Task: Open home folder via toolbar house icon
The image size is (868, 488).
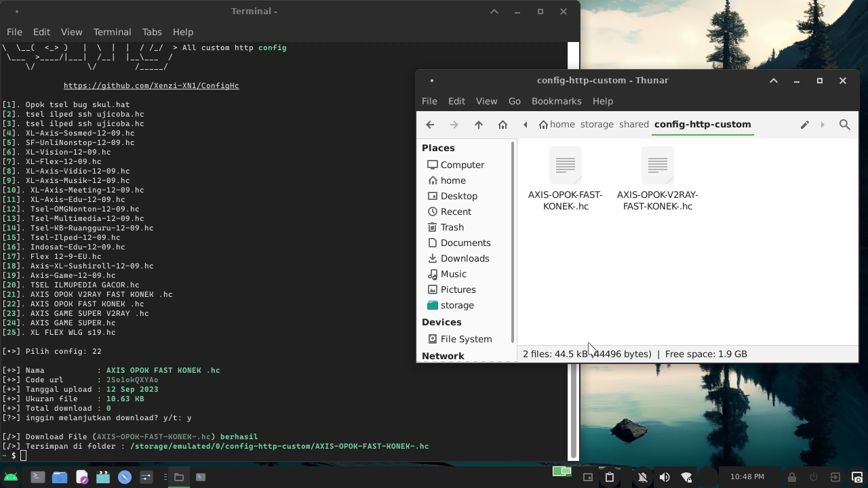Action: tap(502, 125)
